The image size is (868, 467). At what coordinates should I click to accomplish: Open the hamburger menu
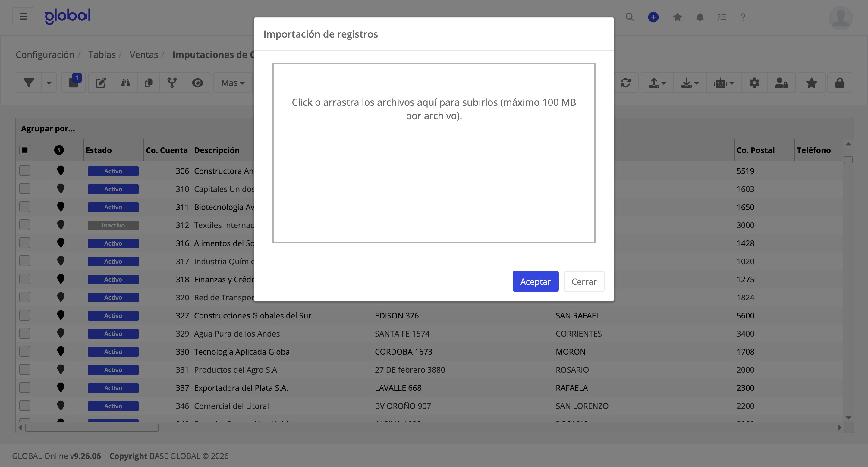(23, 16)
